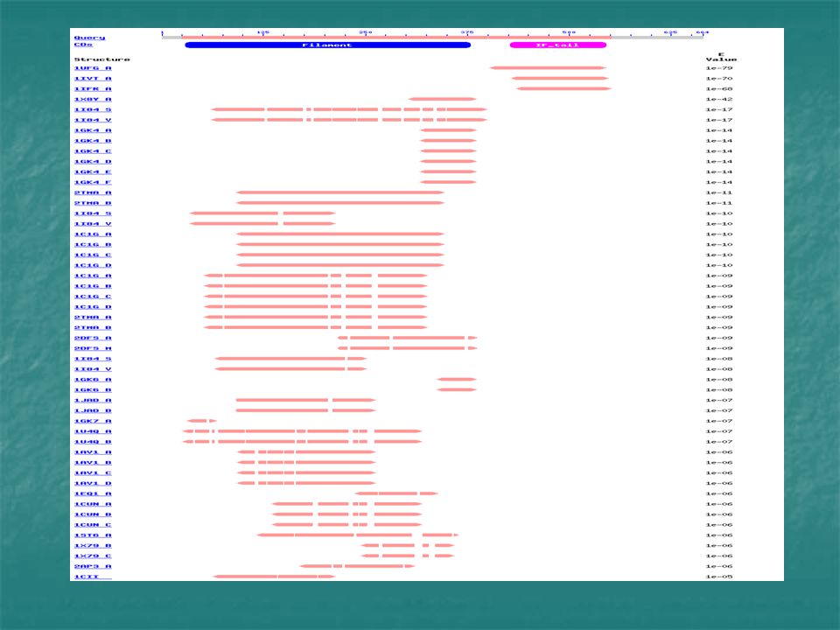Open structure link 2AP3_A

(93, 566)
